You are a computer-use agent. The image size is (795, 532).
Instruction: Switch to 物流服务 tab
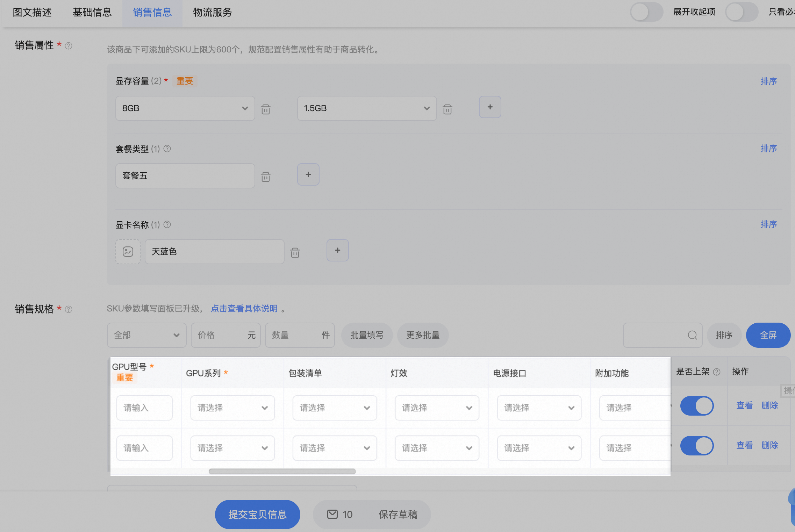click(213, 13)
